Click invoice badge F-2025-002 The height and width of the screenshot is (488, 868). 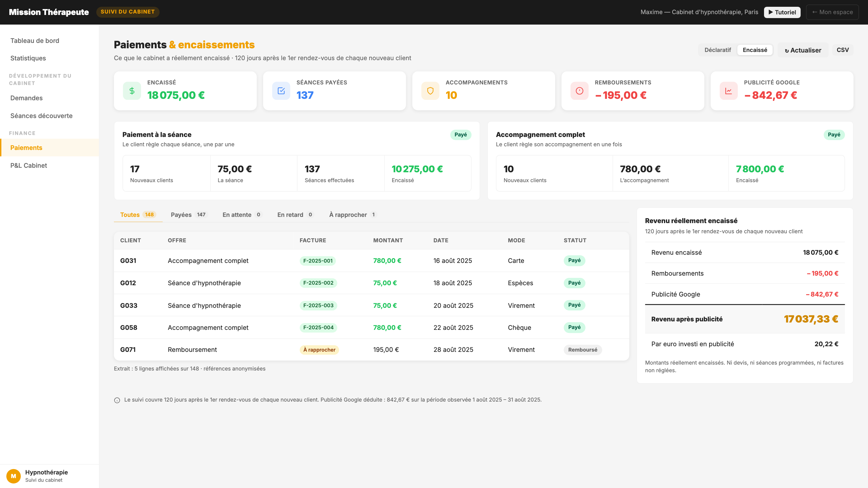click(x=318, y=283)
